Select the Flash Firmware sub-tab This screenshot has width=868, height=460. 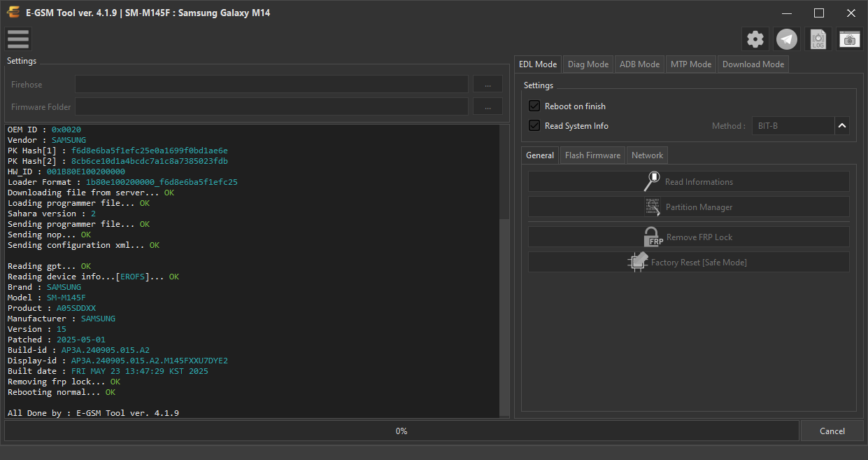[592, 155]
